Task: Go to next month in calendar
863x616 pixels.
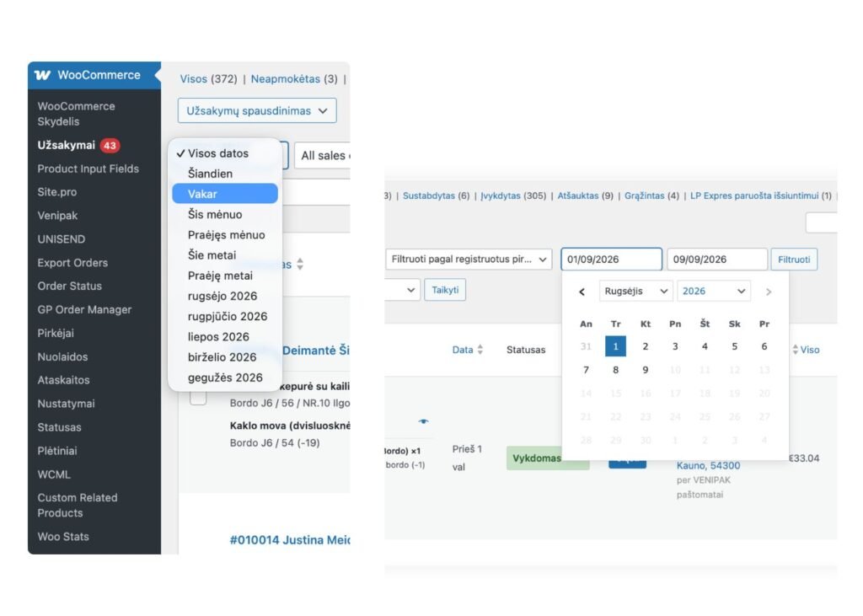Action: tap(769, 292)
